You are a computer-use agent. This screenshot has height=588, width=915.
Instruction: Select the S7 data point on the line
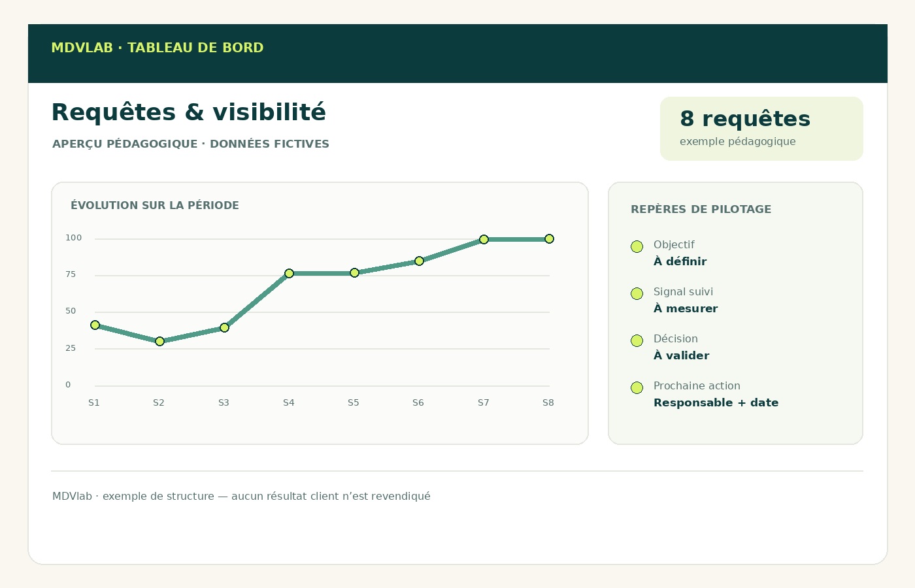click(484, 239)
